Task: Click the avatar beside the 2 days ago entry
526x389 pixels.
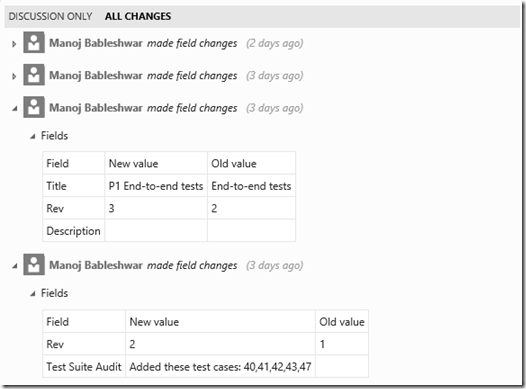Action: coord(34,42)
